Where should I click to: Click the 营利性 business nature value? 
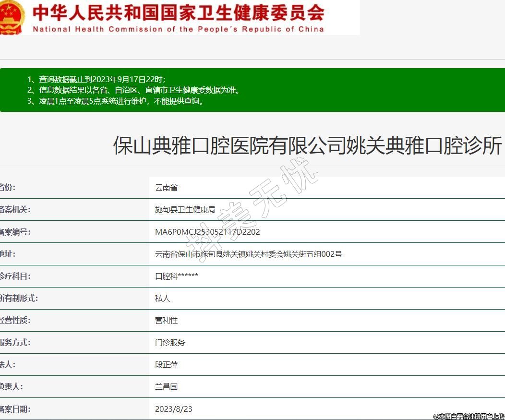[166, 320]
